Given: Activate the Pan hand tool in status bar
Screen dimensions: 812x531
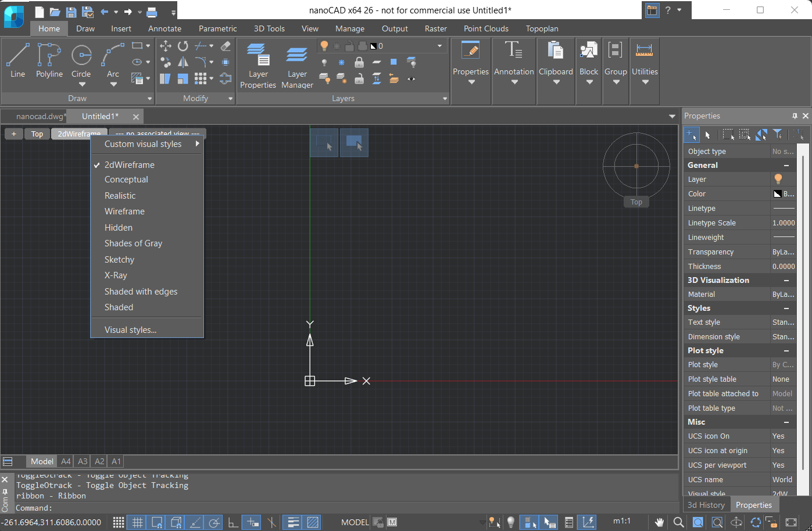Looking at the screenshot, I should point(659,522).
